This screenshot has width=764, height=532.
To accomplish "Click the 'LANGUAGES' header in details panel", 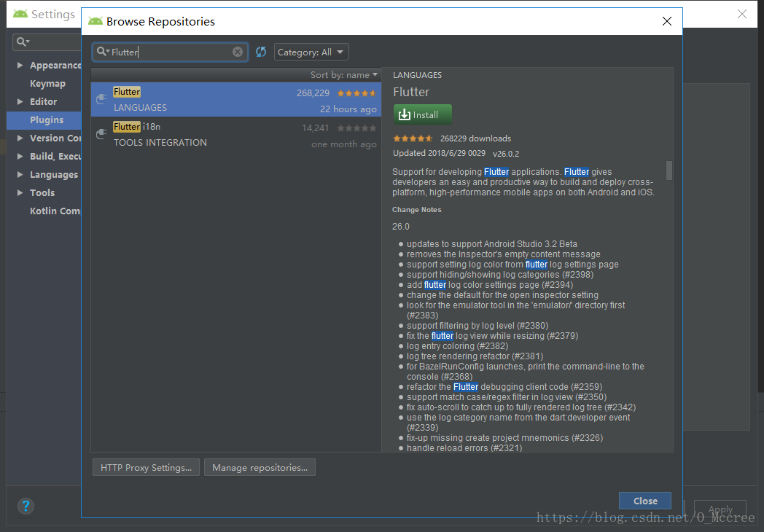I will click(x=417, y=75).
